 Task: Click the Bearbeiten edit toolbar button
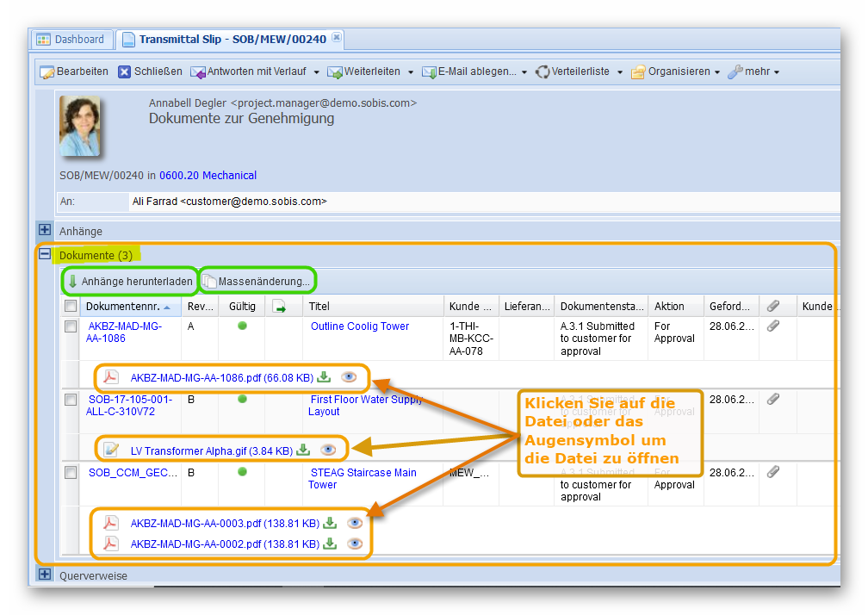pyautogui.click(x=74, y=71)
